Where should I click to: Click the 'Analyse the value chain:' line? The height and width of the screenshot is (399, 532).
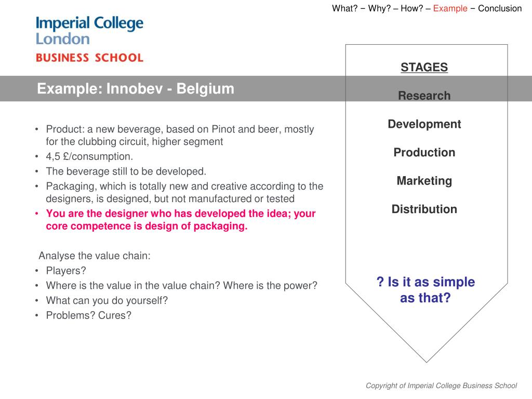click(x=95, y=256)
